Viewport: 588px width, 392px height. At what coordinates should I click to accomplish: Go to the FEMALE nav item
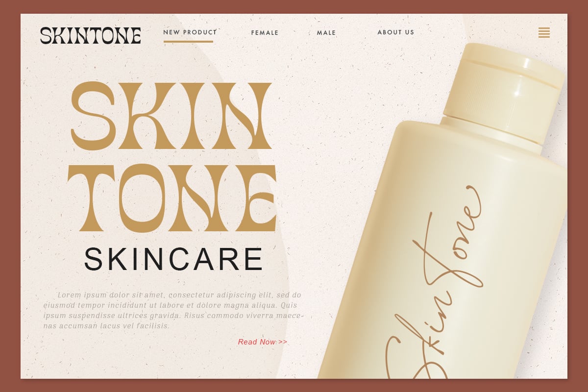[x=265, y=33]
